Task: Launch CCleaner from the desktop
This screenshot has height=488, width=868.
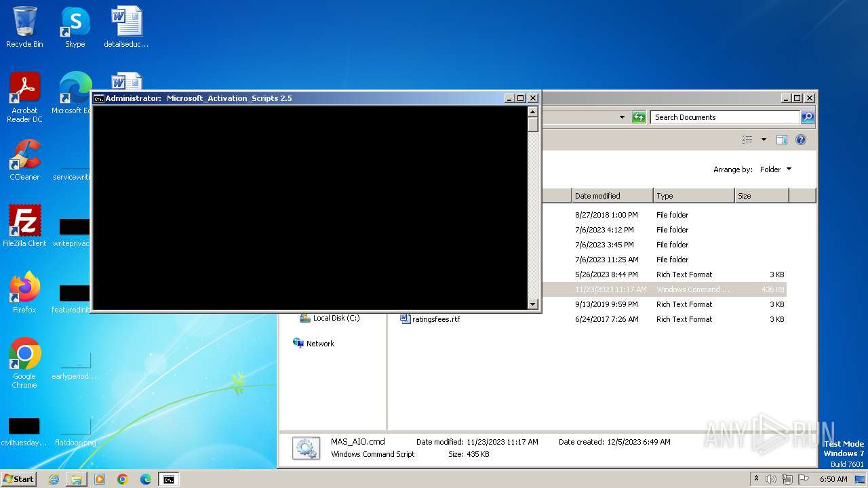Action: click(x=24, y=160)
